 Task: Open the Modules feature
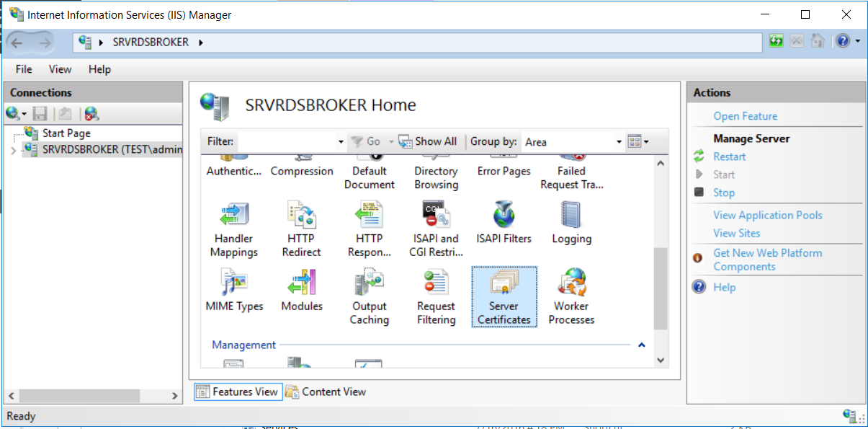302,290
